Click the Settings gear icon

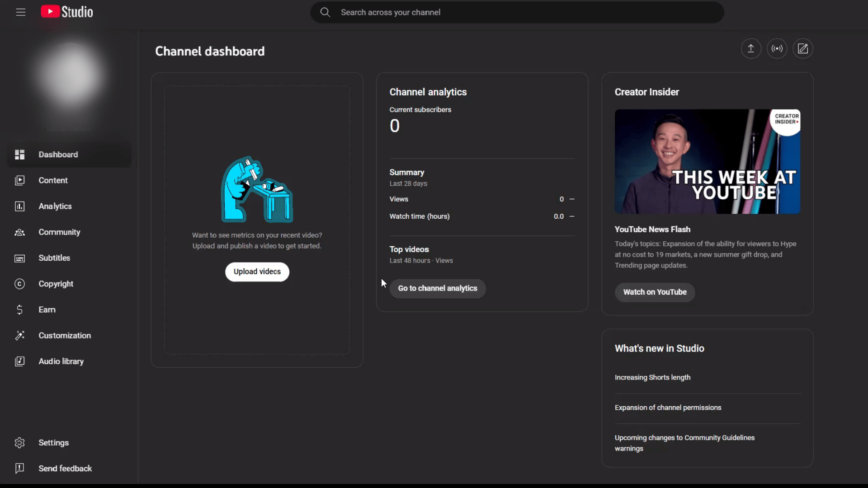point(19,443)
